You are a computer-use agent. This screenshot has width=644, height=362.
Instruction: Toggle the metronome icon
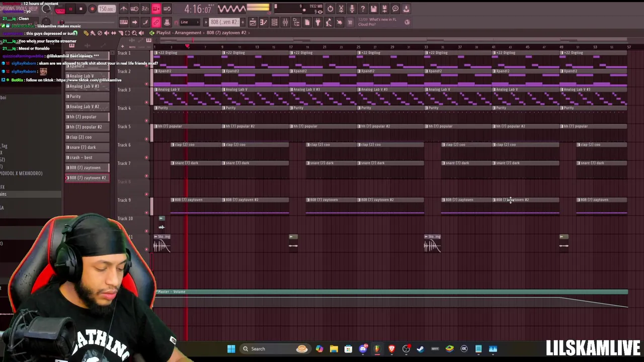pos(124,9)
